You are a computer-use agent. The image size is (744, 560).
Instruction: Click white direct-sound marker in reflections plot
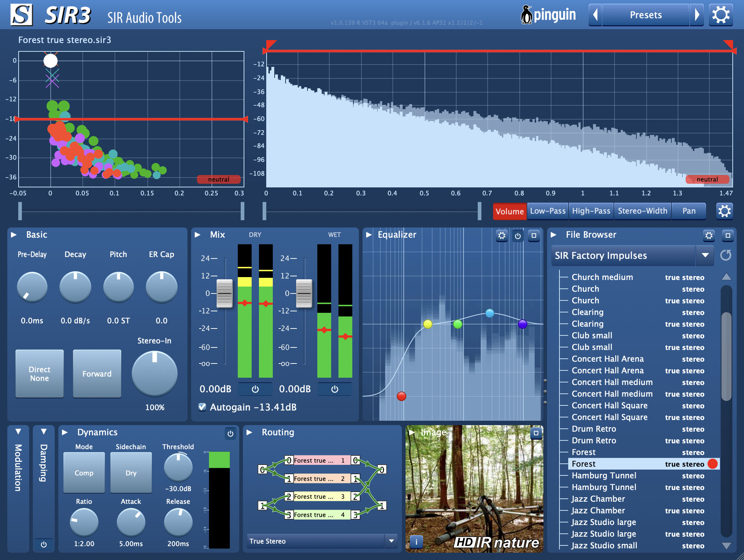tap(50, 61)
